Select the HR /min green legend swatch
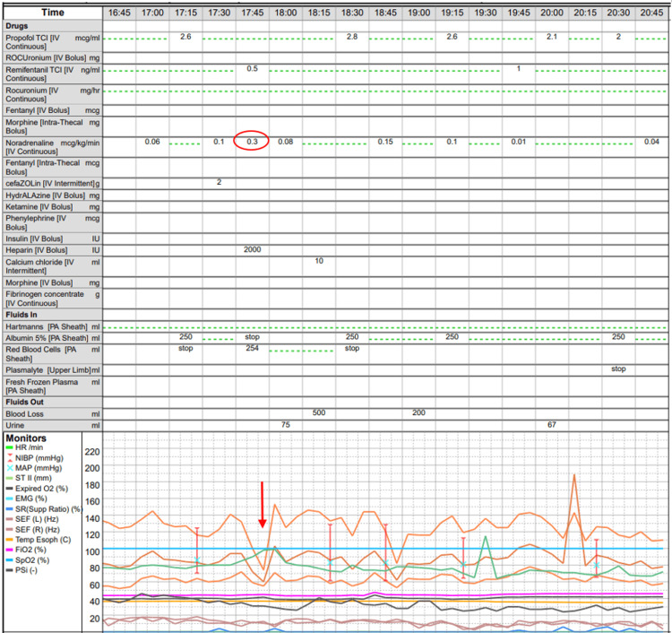The image size is (672, 633). [x=10, y=447]
